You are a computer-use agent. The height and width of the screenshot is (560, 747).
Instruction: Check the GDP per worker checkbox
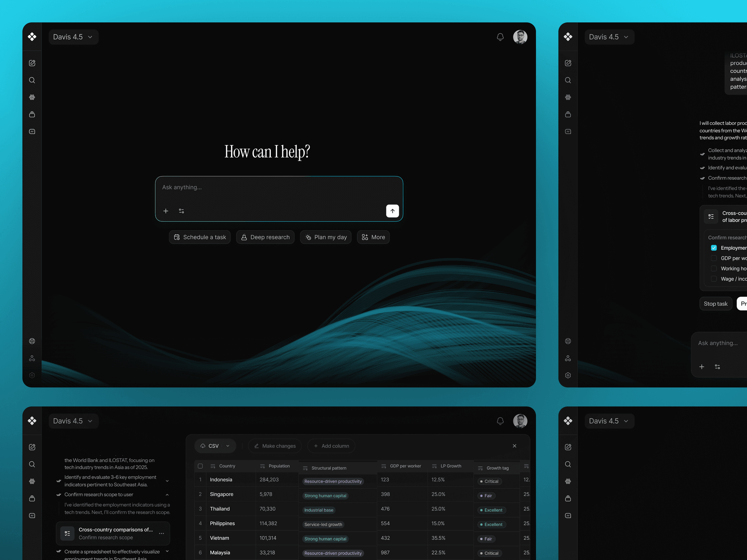pyautogui.click(x=714, y=258)
